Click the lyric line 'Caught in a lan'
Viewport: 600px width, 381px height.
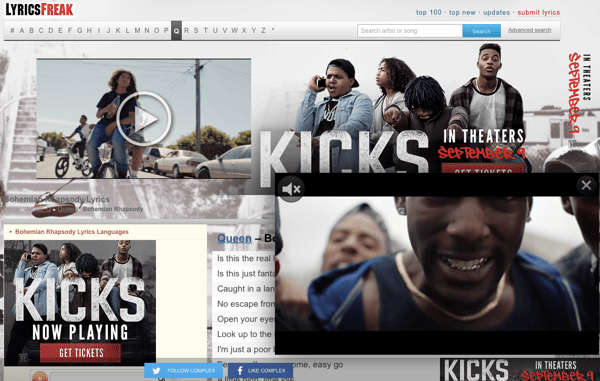tap(246, 289)
